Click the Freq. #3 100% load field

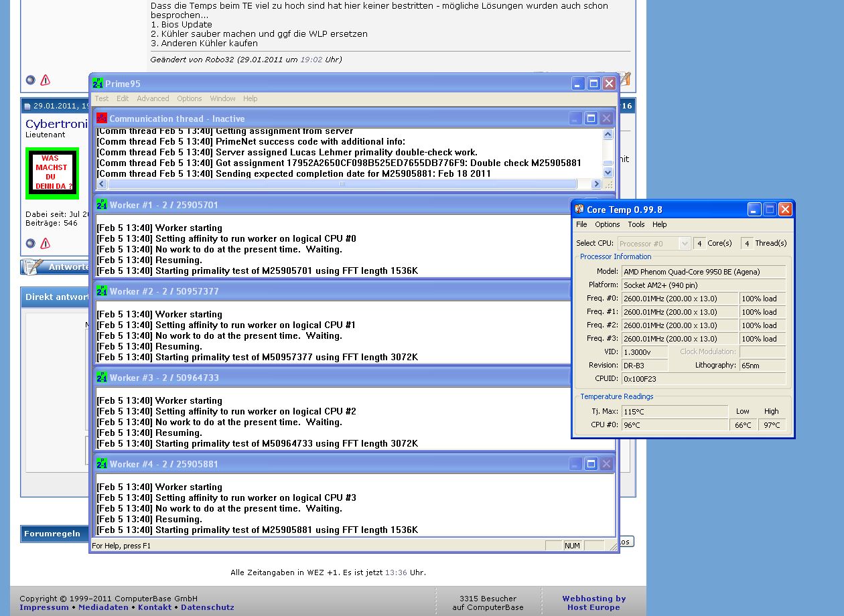(762, 339)
